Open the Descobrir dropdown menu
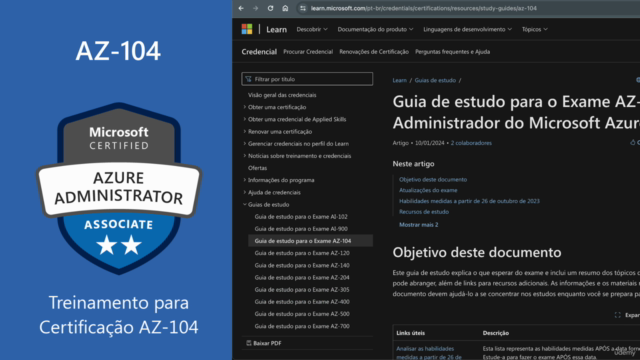Image resolution: width=640 pixels, height=360 pixels. (x=312, y=29)
